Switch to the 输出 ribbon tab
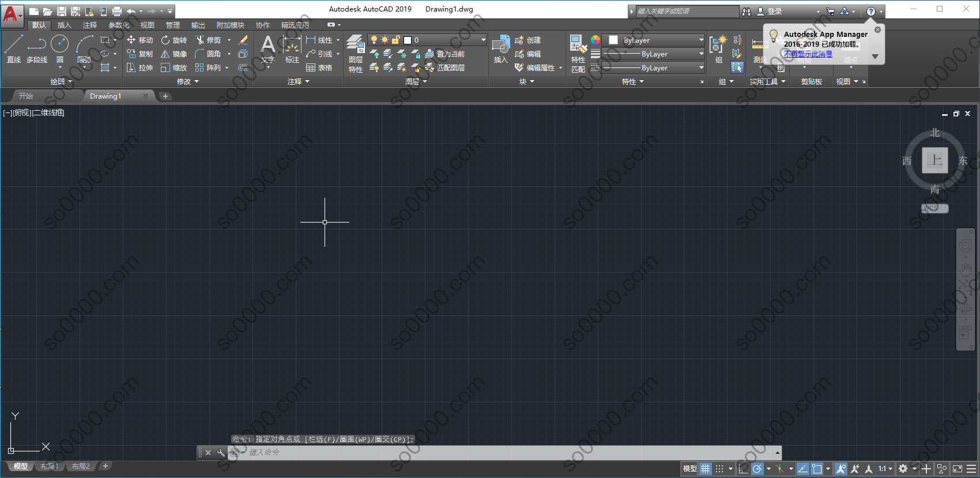Screen dimensions: 980x478 tap(198, 25)
